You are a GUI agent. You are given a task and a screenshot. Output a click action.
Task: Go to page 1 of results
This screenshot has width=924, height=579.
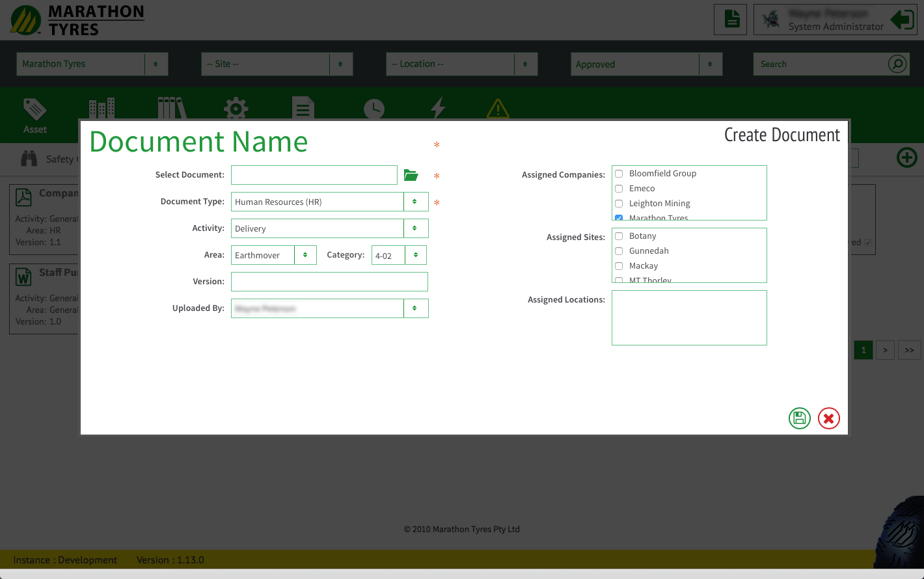(863, 350)
